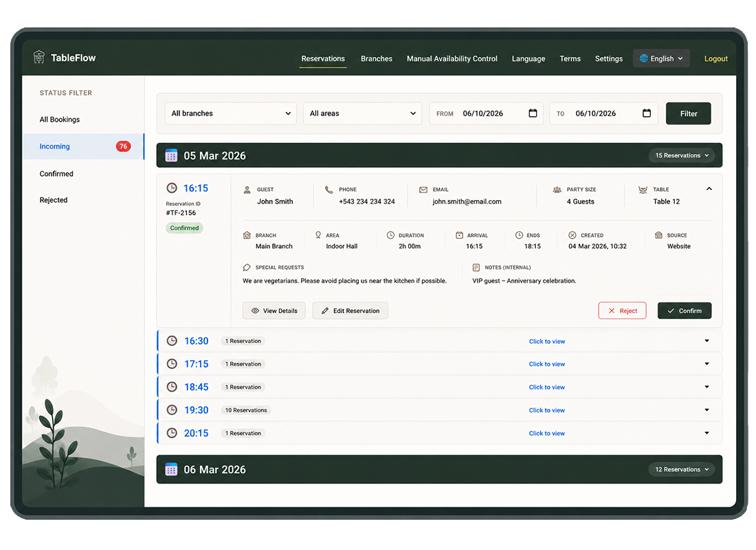Click the party size group icon
Image resolution: width=756 pixels, height=550 pixels.
coord(557,190)
